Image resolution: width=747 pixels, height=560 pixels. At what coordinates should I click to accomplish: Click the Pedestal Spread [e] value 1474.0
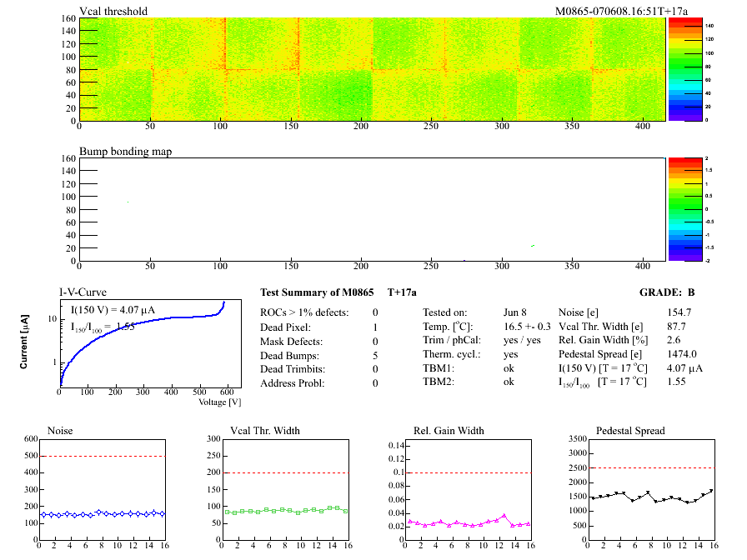click(681, 354)
